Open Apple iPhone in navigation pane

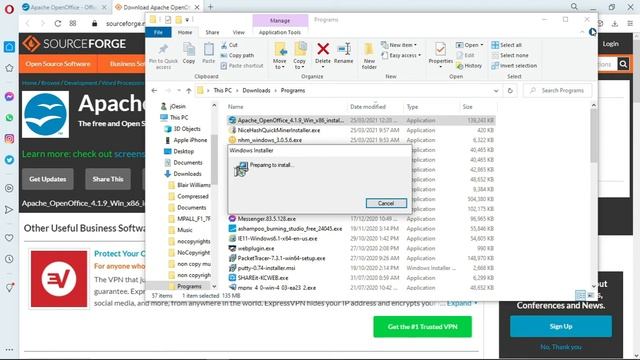tap(190, 140)
